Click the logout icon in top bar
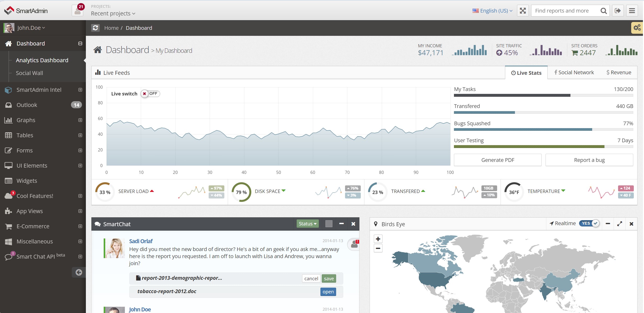This screenshot has height=313, width=644. click(618, 11)
